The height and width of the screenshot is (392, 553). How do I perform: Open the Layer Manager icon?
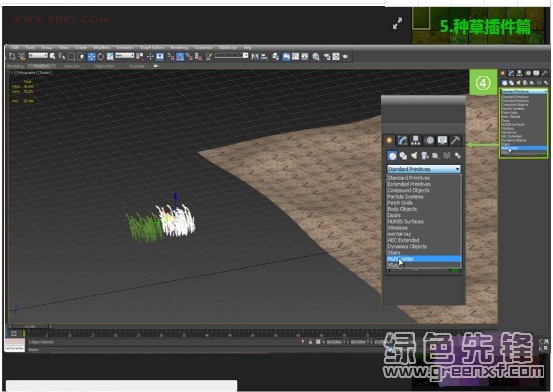[x=275, y=56]
